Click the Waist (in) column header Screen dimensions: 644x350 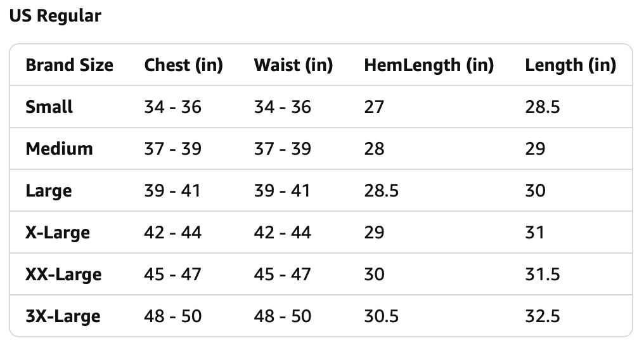point(293,65)
